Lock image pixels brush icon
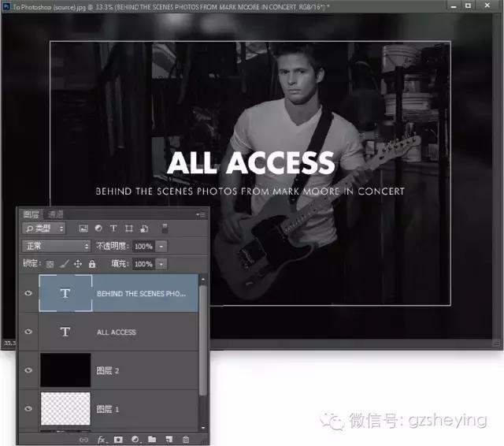Viewport: 504px width, 446px height. [64, 264]
